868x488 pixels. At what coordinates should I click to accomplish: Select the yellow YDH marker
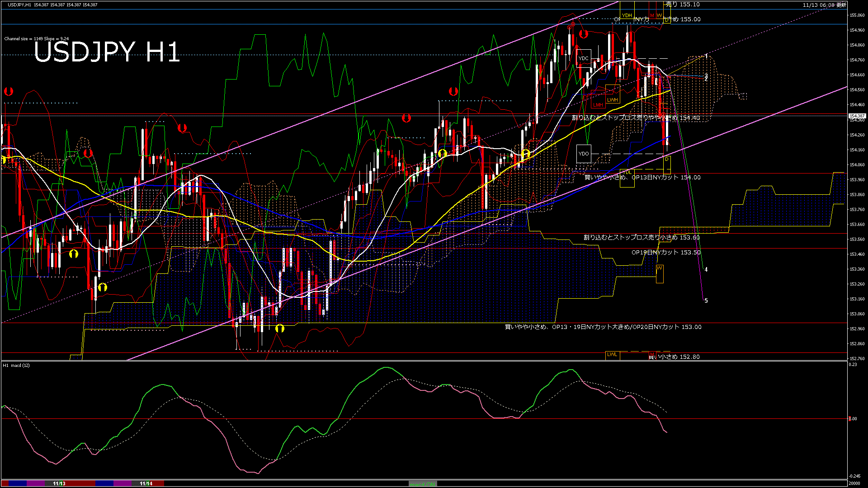[627, 15]
